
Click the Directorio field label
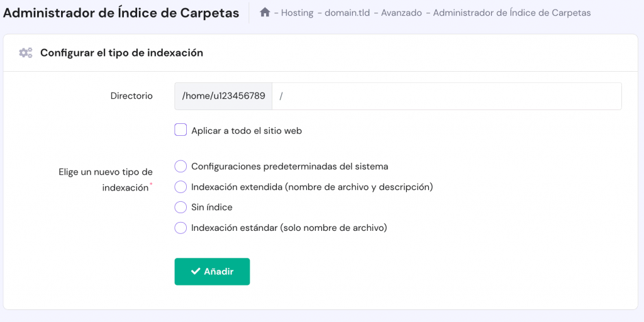pyautogui.click(x=131, y=96)
